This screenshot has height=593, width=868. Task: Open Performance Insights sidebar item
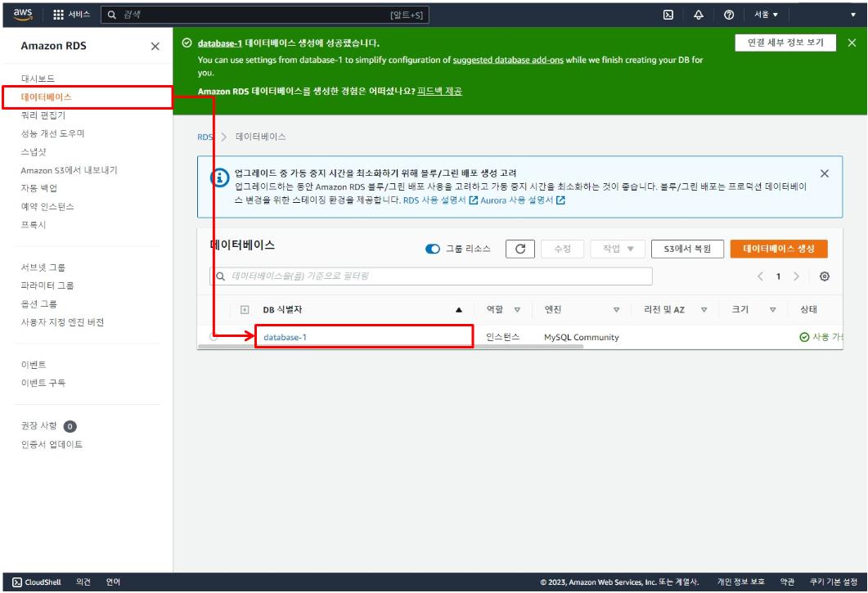coord(52,133)
